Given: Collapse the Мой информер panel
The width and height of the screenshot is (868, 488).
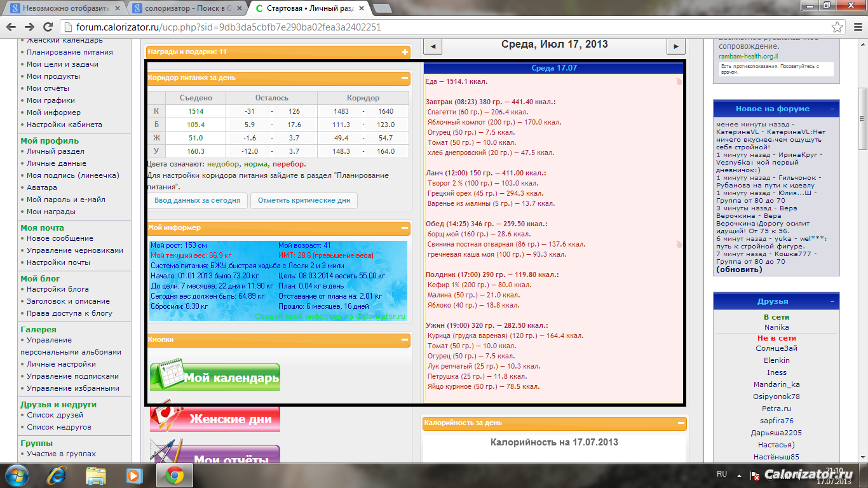Looking at the screenshot, I should click(405, 227).
